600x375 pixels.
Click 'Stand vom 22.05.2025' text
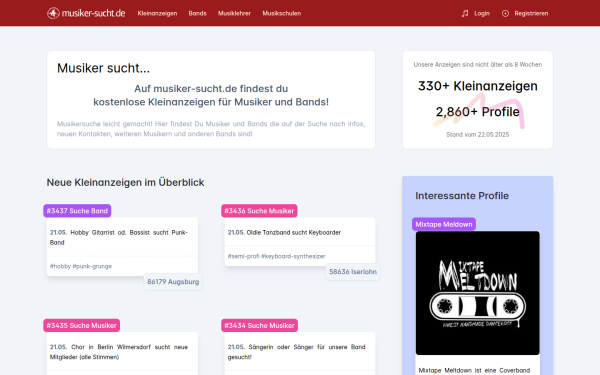point(478,135)
